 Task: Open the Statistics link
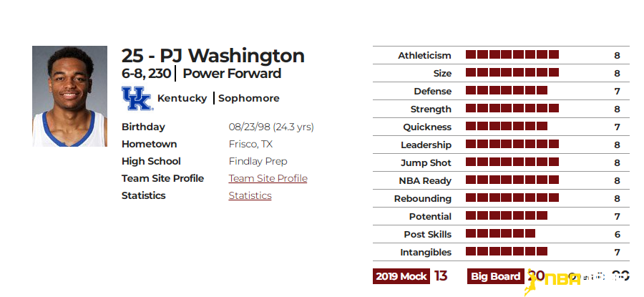click(x=250, y=195)
